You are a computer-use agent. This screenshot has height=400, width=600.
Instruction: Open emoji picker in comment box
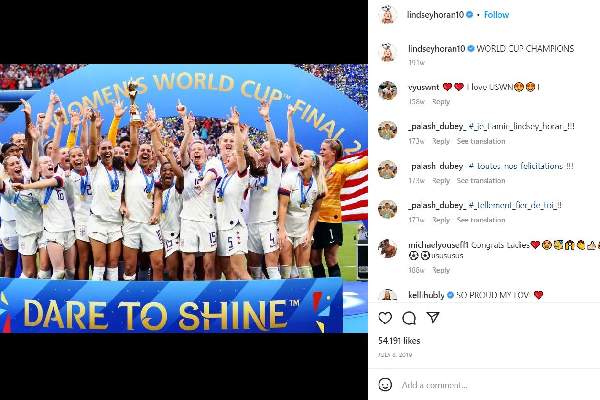pos(385,384)
